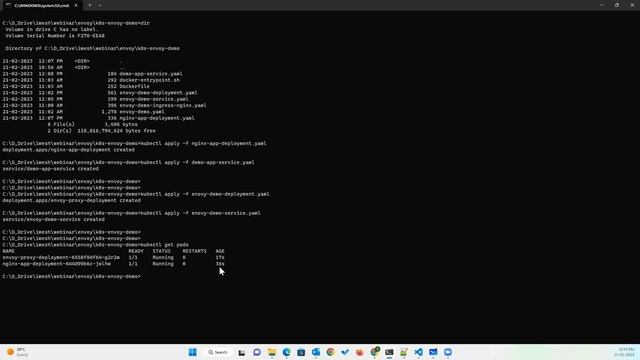Click the Dockerfile entry in listing
Viewport: 640px width, 360px height.
pos(134,86)
